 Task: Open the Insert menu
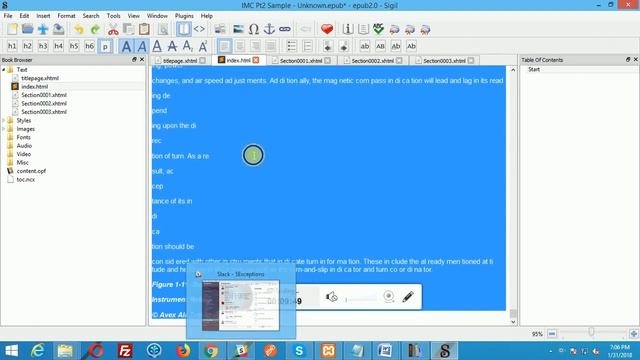(x=43, y=16)
